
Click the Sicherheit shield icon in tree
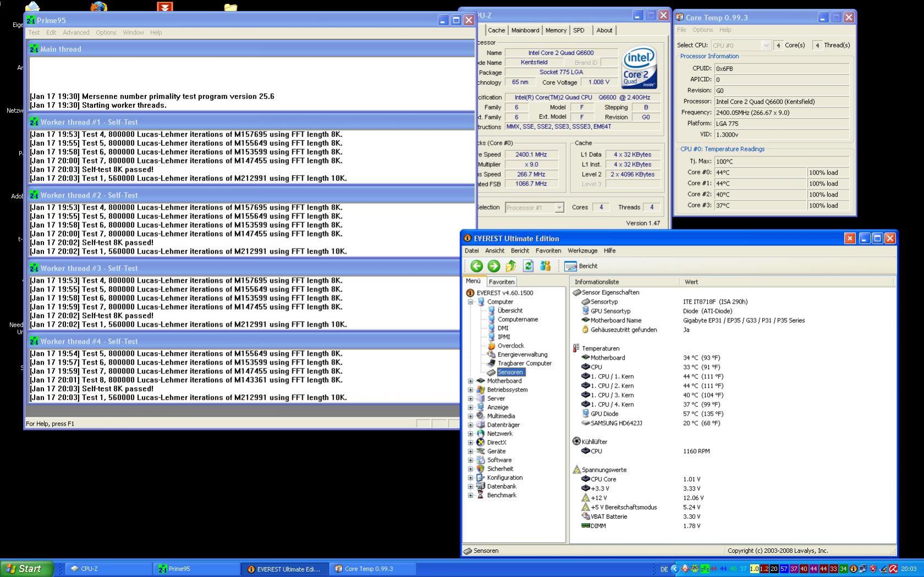point(480,469)
